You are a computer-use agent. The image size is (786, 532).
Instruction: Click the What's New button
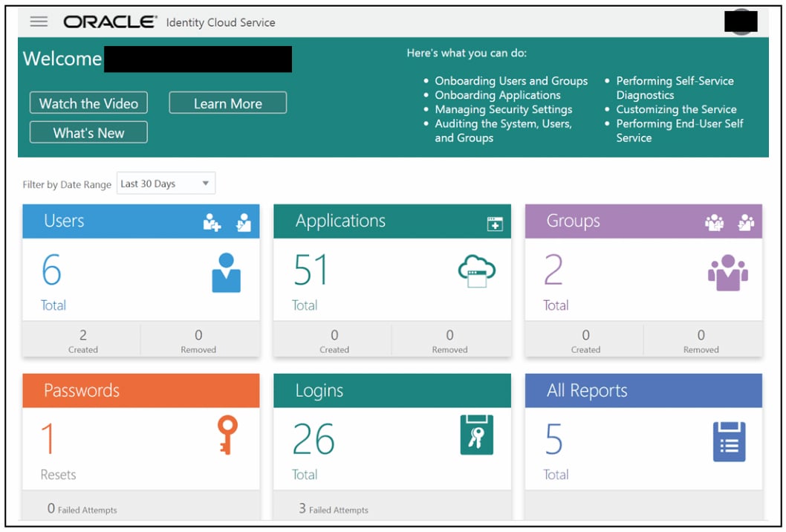[88, 133]
